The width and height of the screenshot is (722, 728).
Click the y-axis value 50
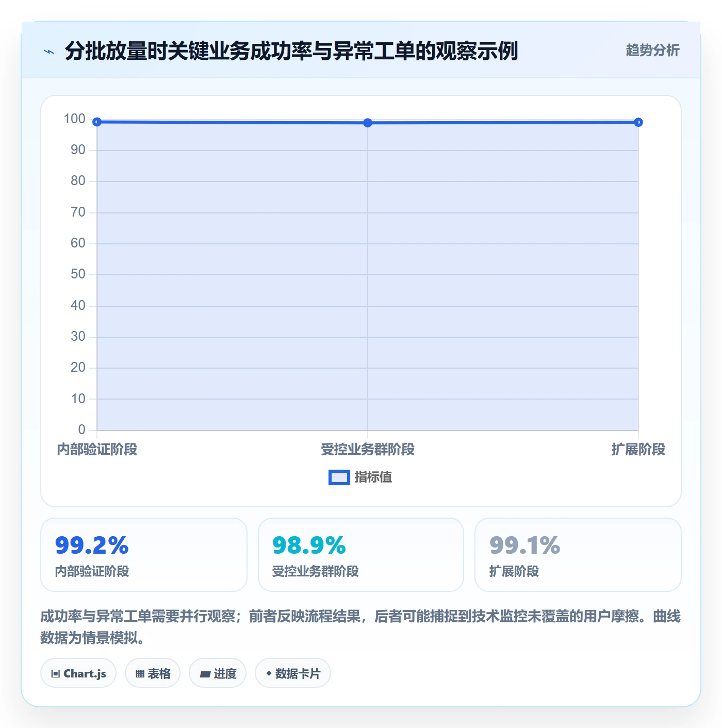pyautogui.click(x=78, y=274)
